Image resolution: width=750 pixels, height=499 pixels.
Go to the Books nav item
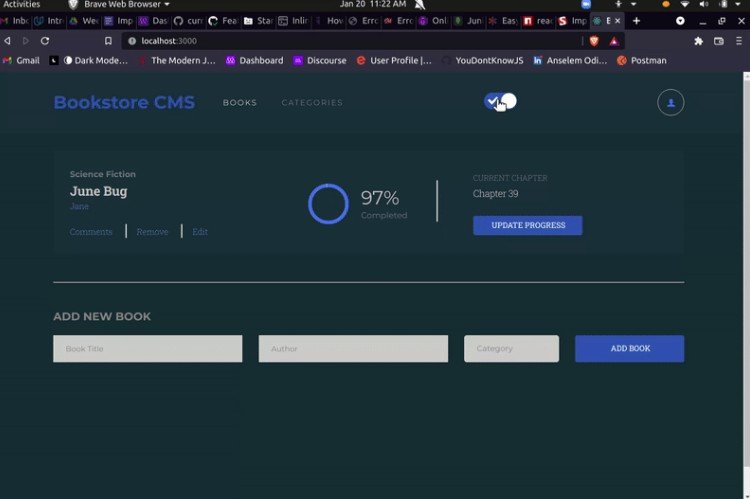(239, 103)
